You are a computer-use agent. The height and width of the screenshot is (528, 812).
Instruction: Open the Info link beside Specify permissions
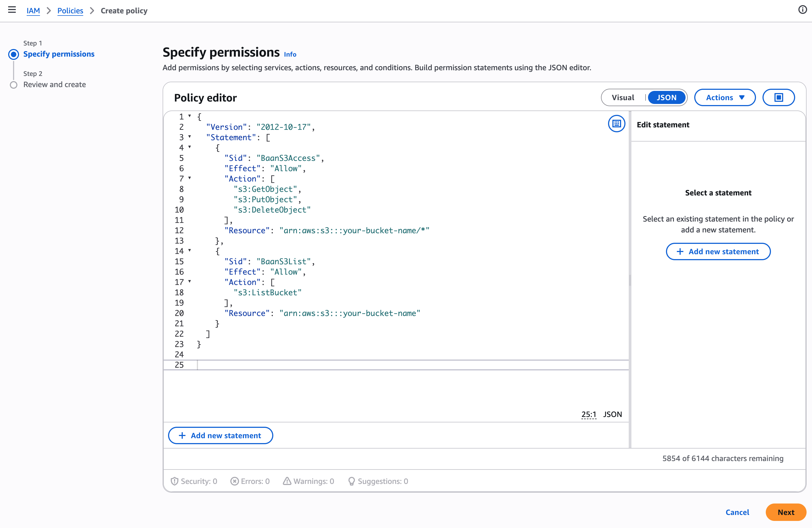[290, 54]
